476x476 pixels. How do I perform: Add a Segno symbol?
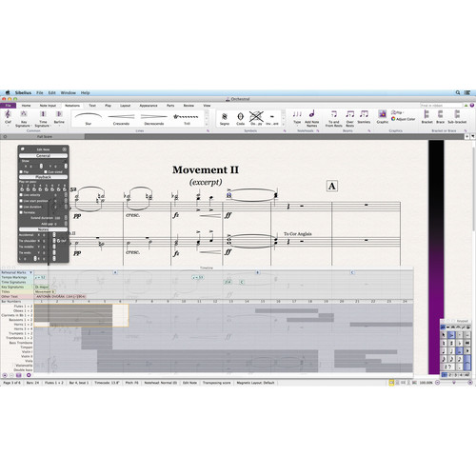[225, 118]
